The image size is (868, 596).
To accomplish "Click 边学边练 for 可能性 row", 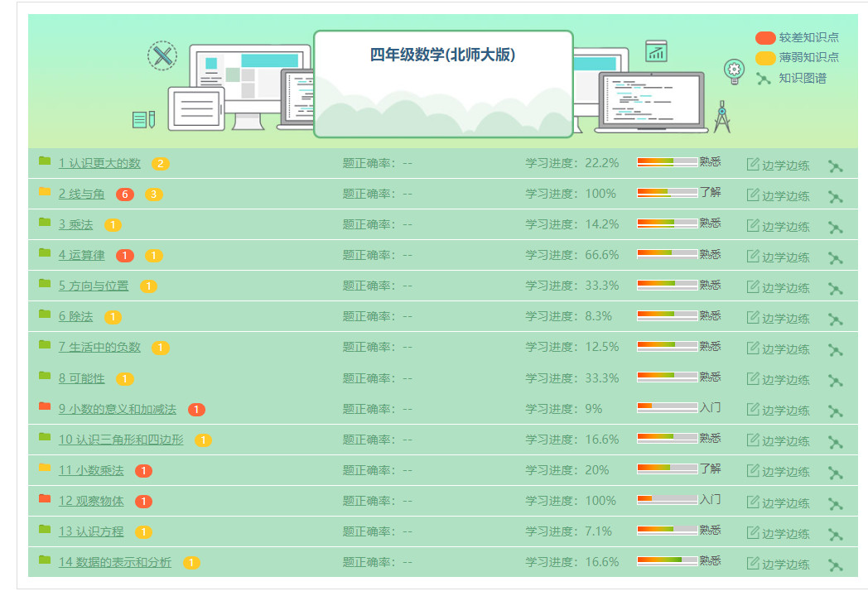I will [x=778, y=380].
